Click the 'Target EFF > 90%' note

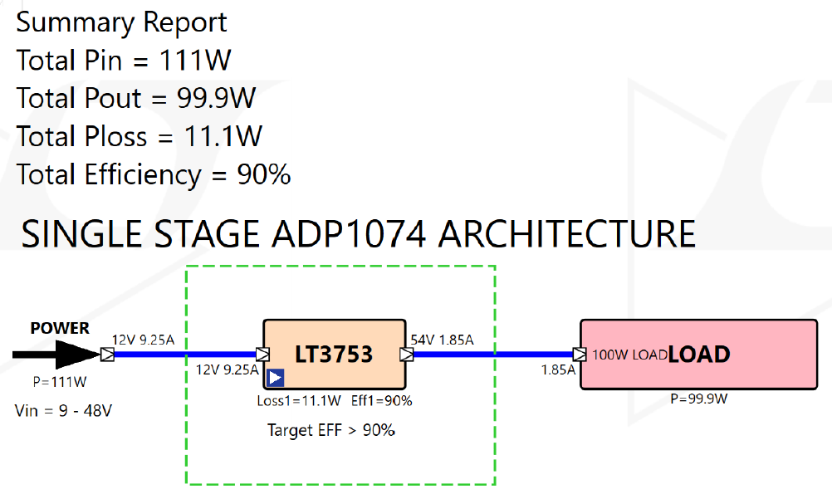331,430
